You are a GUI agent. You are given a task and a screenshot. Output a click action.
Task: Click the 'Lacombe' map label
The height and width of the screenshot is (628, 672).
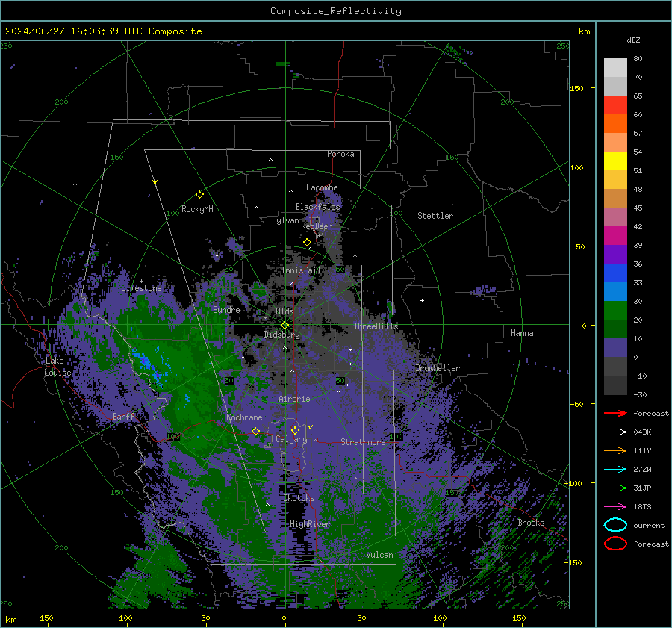(322, 187)
